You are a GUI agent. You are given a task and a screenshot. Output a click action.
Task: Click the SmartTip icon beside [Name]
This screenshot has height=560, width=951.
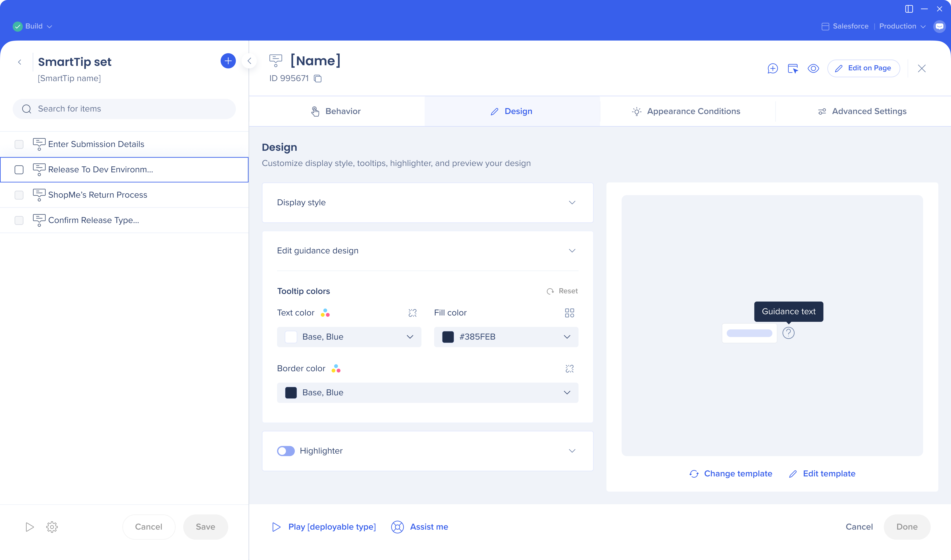276,60
